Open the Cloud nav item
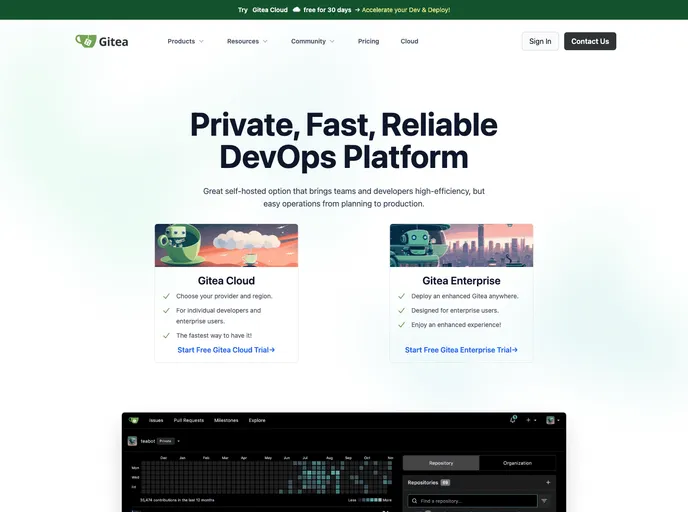Image resolution: width=688 pixels, height=512 pixels. 409,41
